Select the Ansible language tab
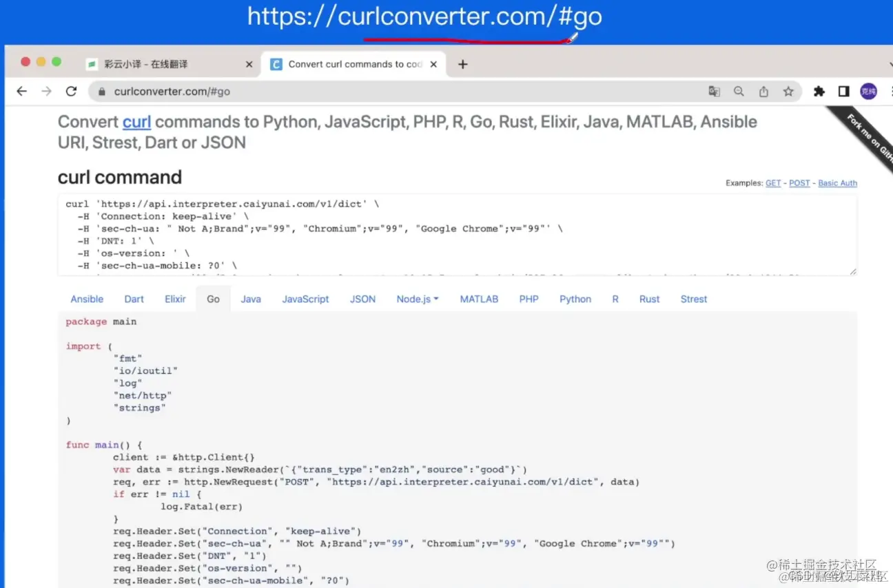 tap(87, 299)
